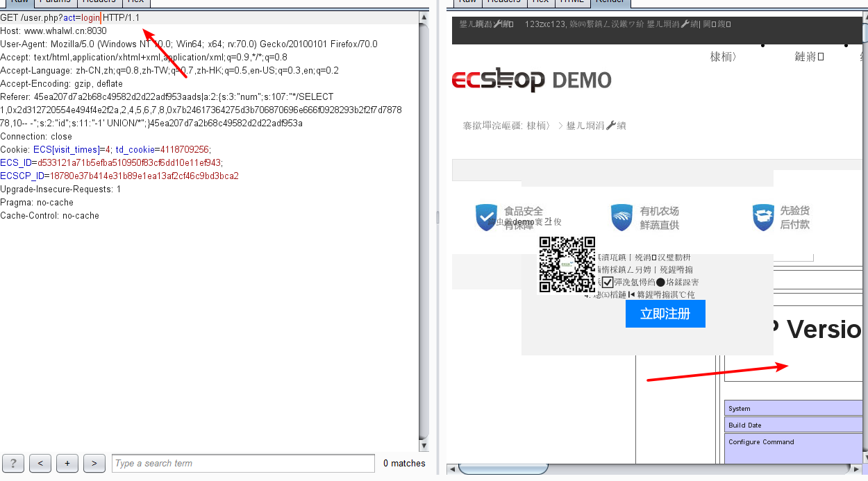Click the 'System' phpinfo table cell
This screenshot has height=481, width=868.
coord(793,408)
